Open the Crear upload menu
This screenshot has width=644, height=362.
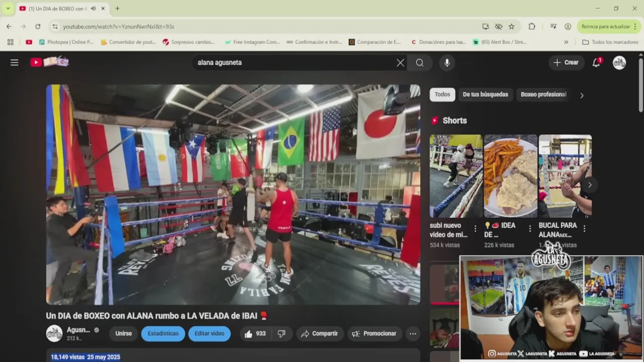click(x=566, y=62)
